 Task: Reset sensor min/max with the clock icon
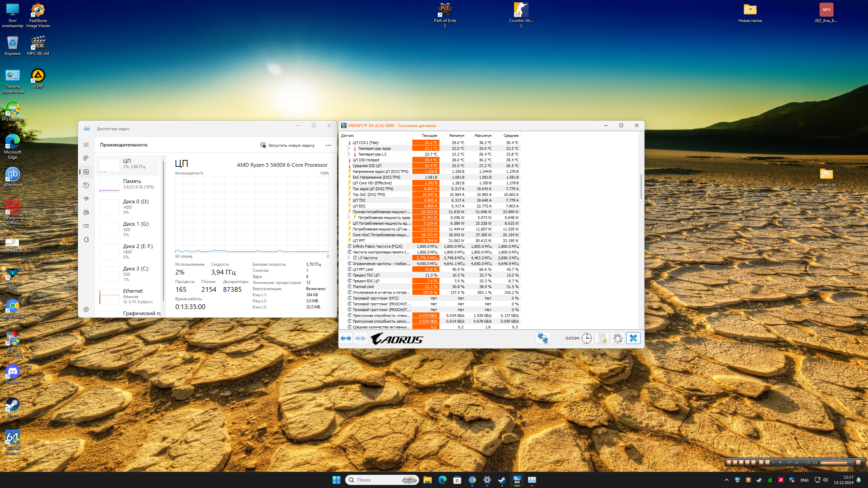click(586, 338)
